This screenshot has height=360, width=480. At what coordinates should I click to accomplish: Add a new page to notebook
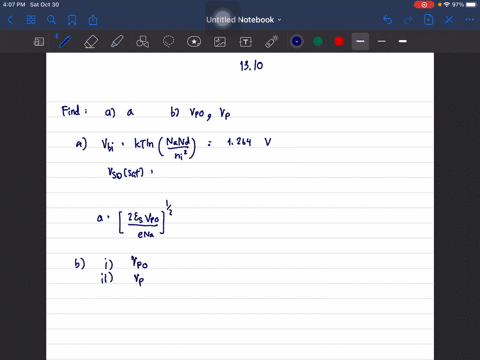429,20
